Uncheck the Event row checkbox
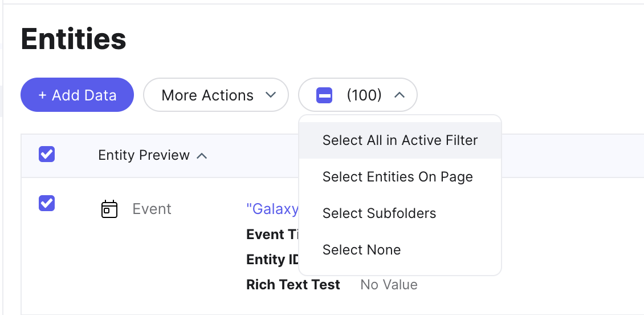The image size is (644, 315). tap(47, 203)
